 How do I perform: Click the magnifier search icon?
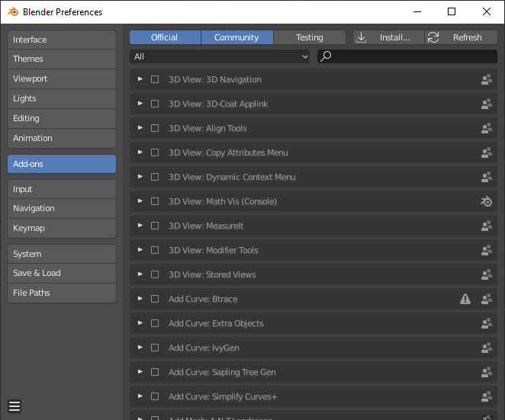[326, 56]
